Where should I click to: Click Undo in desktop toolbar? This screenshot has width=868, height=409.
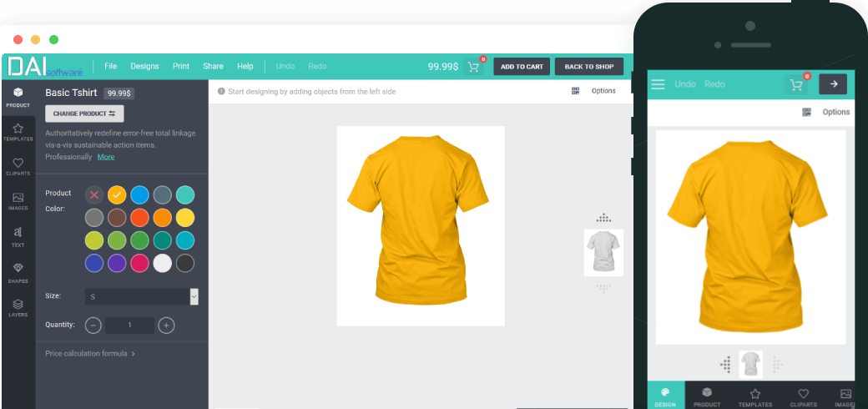click(x=285, y=67)
